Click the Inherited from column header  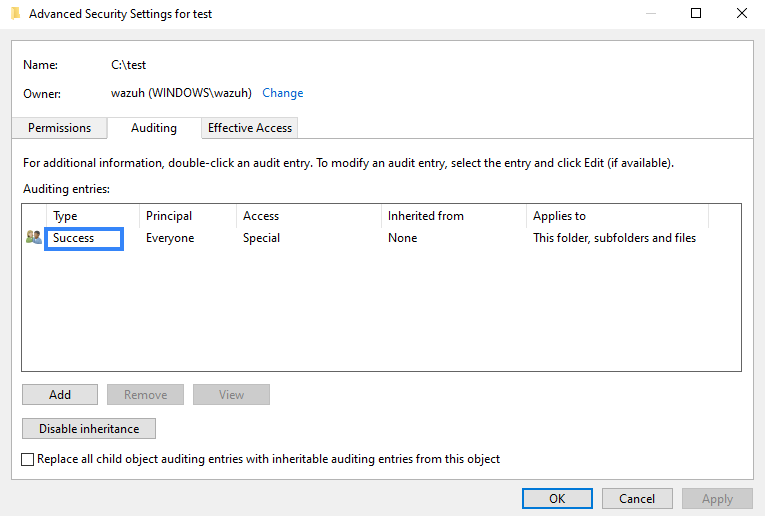454,216
